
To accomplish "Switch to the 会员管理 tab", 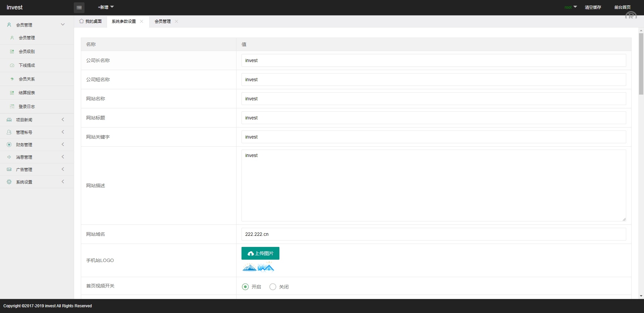I will tap(163, 21).
